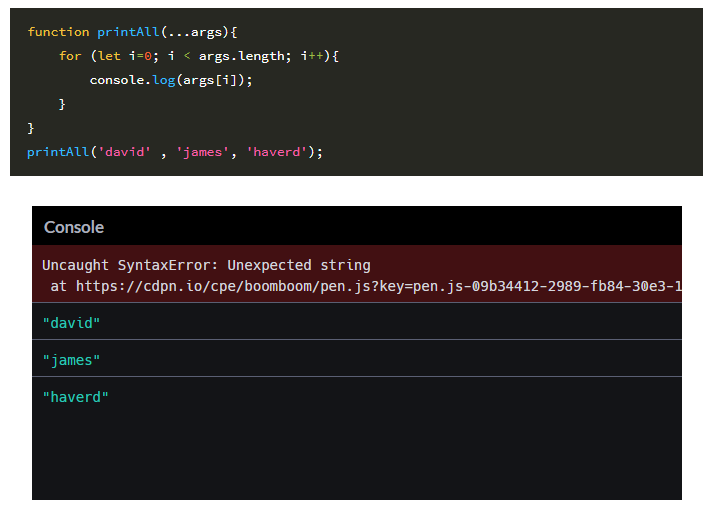Click the Console panel header
Image resolution: width=709 pixels, height=517 pixels.
pos(357,226)
